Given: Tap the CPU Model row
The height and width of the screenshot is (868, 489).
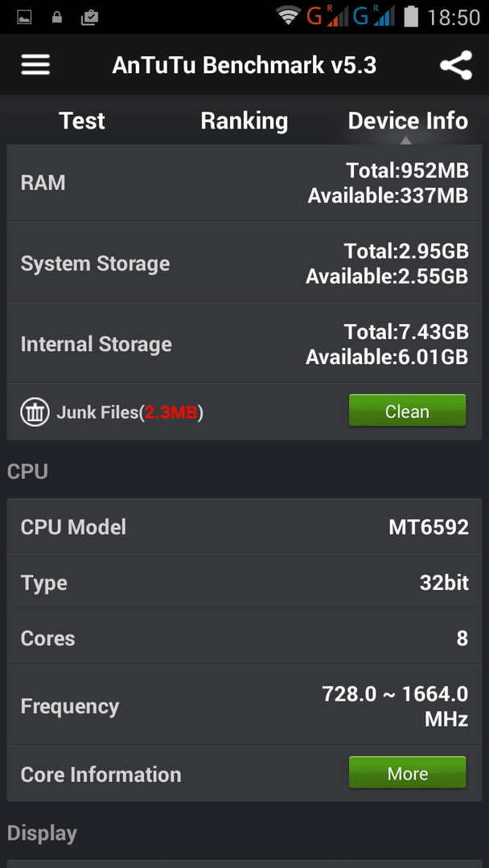Looking at the screenshot, I should 244,526.
